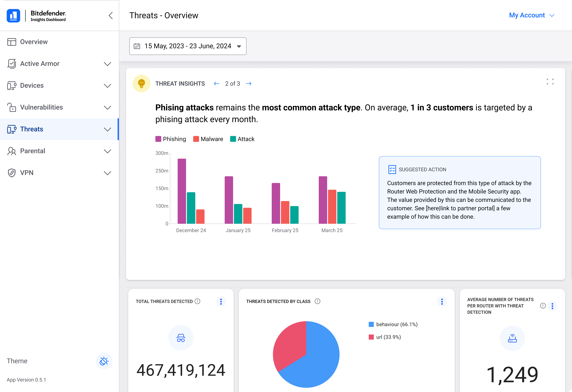Click the 'SUGGESTED ACTION' heading
572x392 pixels.
(x=422, y=169)
